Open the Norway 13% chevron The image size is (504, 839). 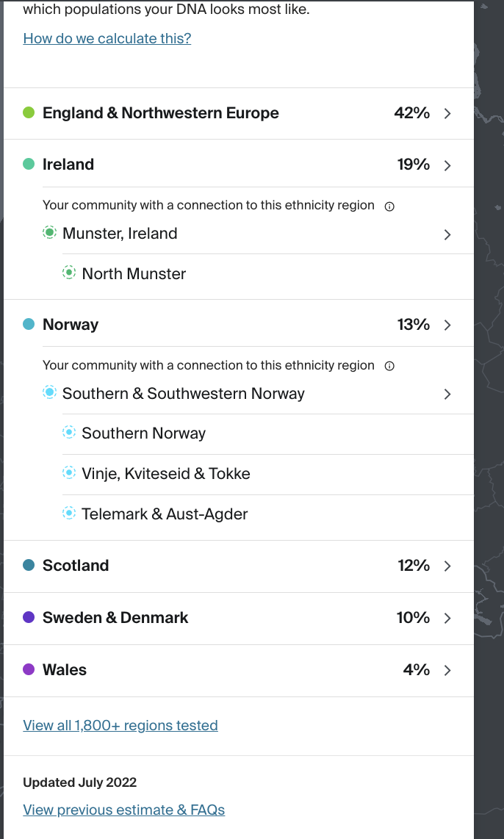[x=447, y=325]
